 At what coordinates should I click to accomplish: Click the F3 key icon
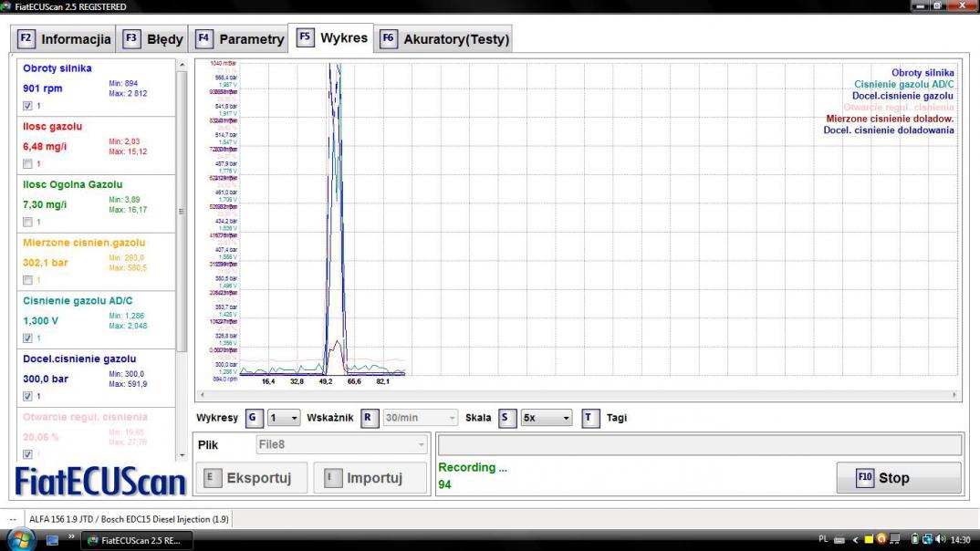(x=131, y=38)
